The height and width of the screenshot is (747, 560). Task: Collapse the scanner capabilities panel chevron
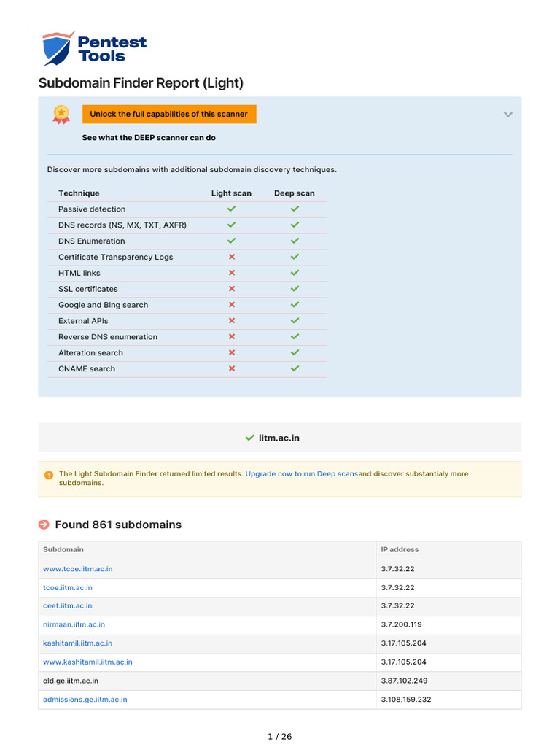(x=508, y=115)
